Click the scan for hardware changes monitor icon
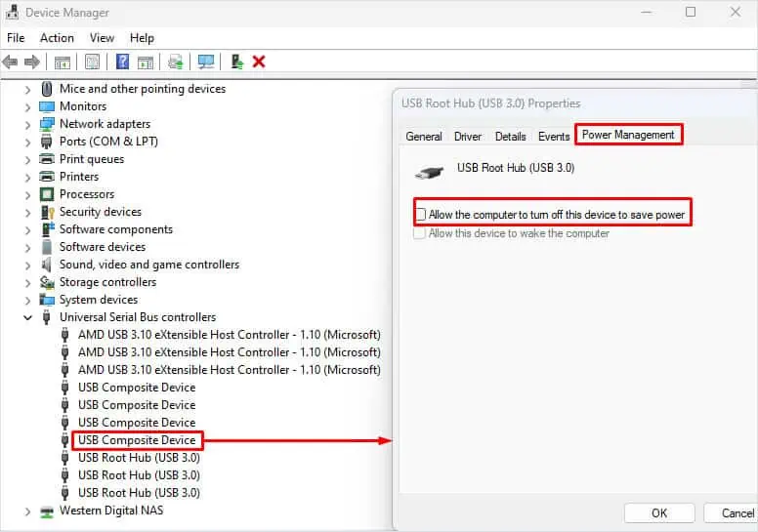This screenshot has width=758, height=532. pos(206,61)
